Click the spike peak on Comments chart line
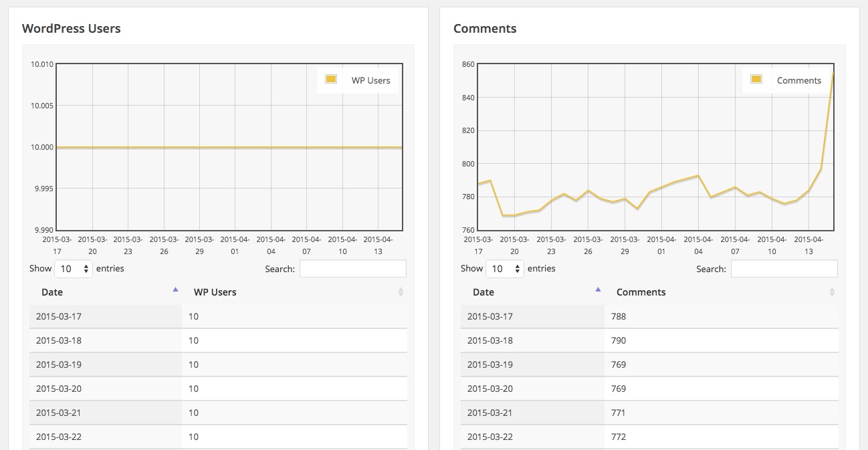The height and width of the screenshot is (450, 868). coord(833,74)
